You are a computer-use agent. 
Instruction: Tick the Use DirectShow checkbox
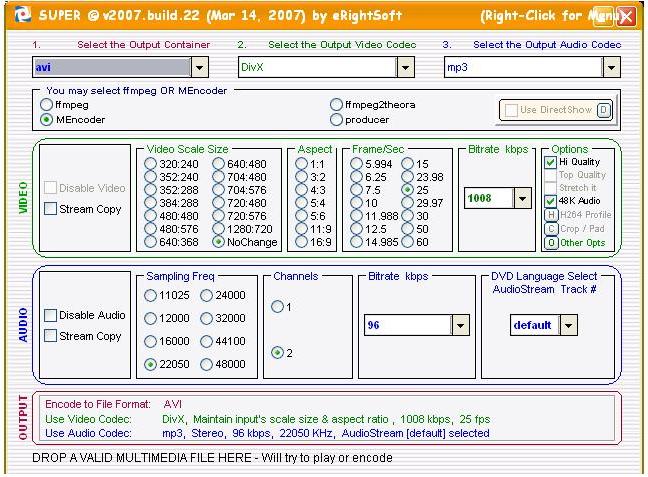pyautogui.click(x=512, y=110)
